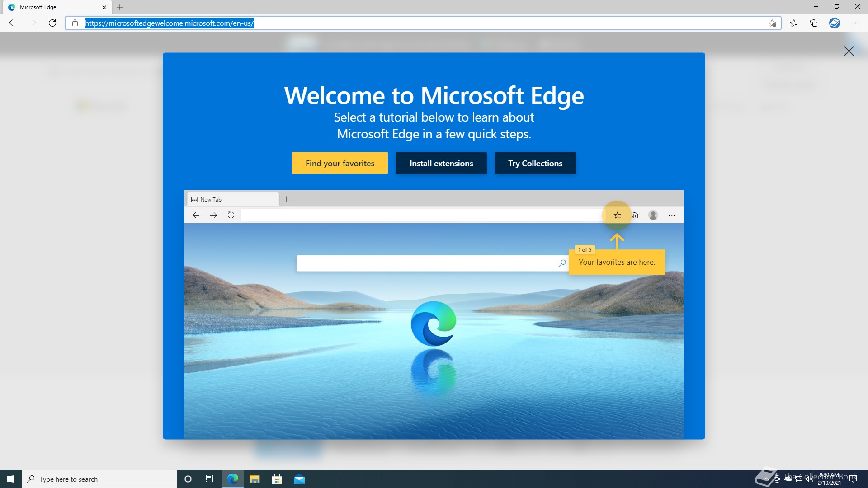This screenshot has width=868, height=488.
Task: Select the Microsoft Edge tab
Action: [57, 7]
